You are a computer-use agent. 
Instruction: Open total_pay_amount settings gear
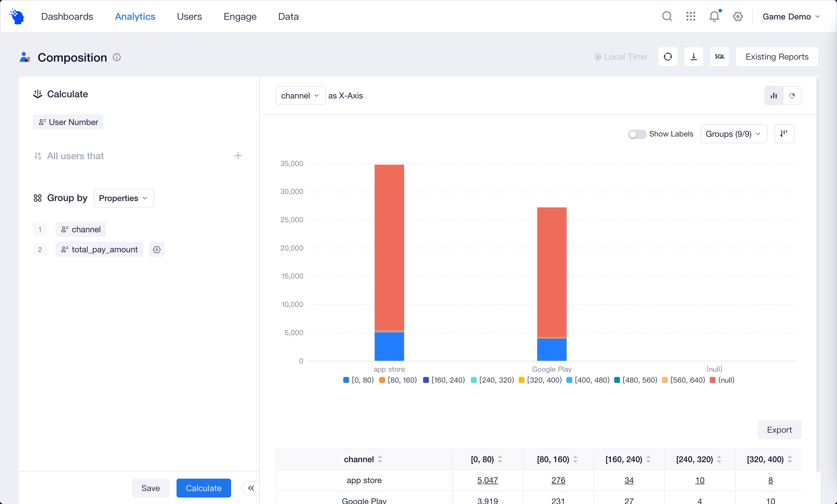(156, 250)
